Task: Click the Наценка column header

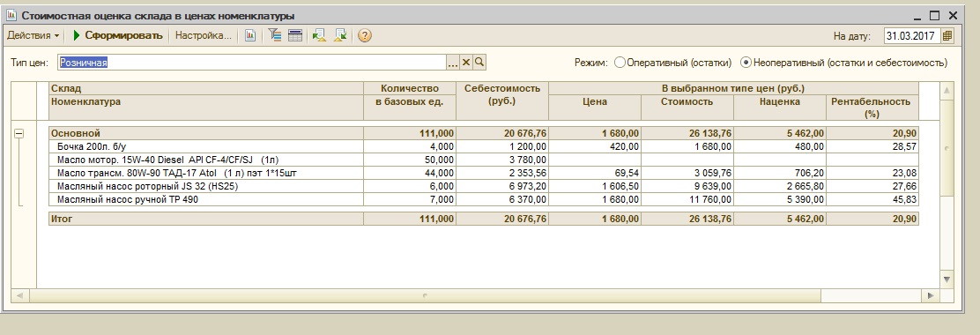Action: pyautogui.click(x=779, y=107)
